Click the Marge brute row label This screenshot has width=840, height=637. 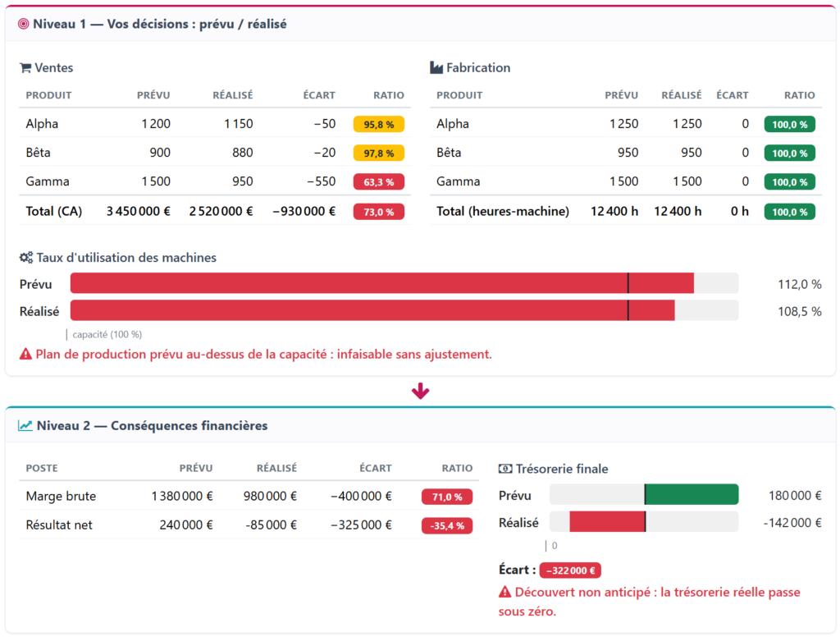[61, 496]
